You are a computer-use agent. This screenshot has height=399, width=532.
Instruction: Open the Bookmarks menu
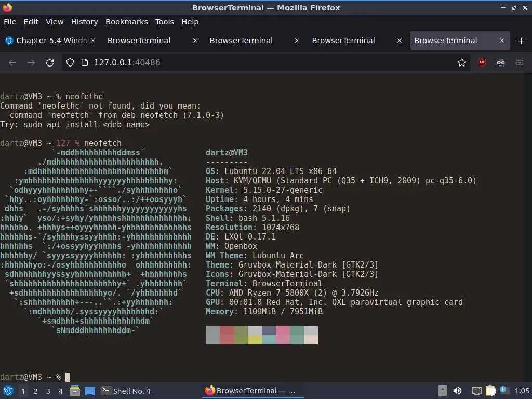pyautogui.click(x=127, y=22)
